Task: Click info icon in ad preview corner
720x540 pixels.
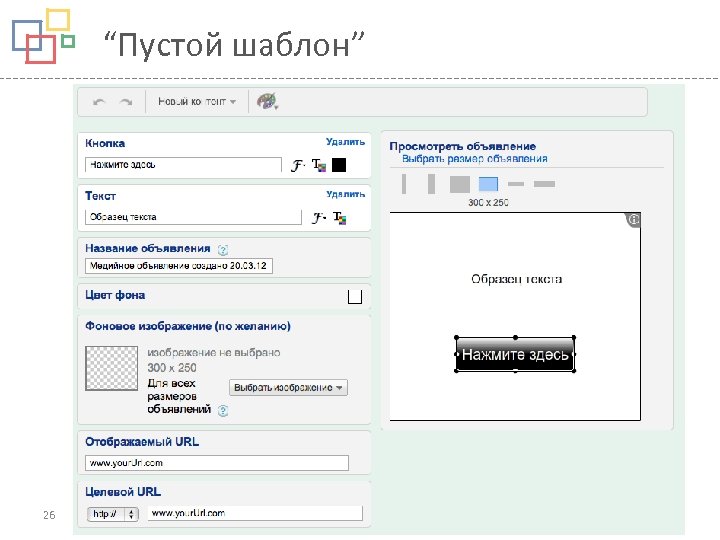Action: pos(634,219)
